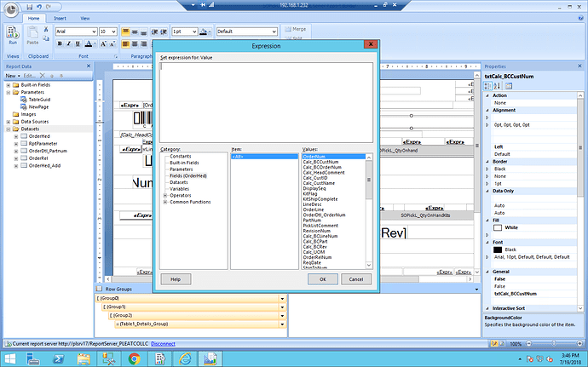Click the Shrink Font icon
The width and height of the screenshot is (588, 367).
coord(112,44)
